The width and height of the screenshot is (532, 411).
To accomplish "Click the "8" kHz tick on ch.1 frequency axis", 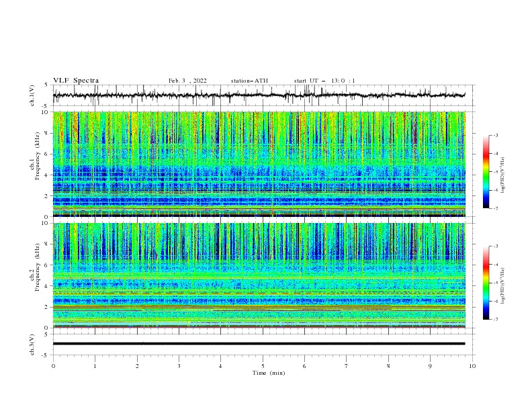I will tap(47, 133).
